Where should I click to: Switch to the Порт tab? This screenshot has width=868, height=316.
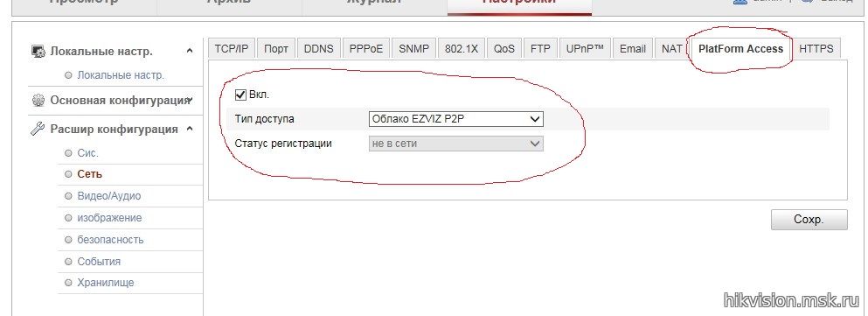(275, 49)
